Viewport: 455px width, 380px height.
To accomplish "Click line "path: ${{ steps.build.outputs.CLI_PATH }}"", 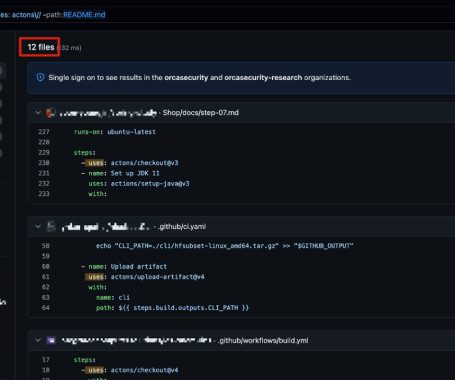I will coord(172,308).
